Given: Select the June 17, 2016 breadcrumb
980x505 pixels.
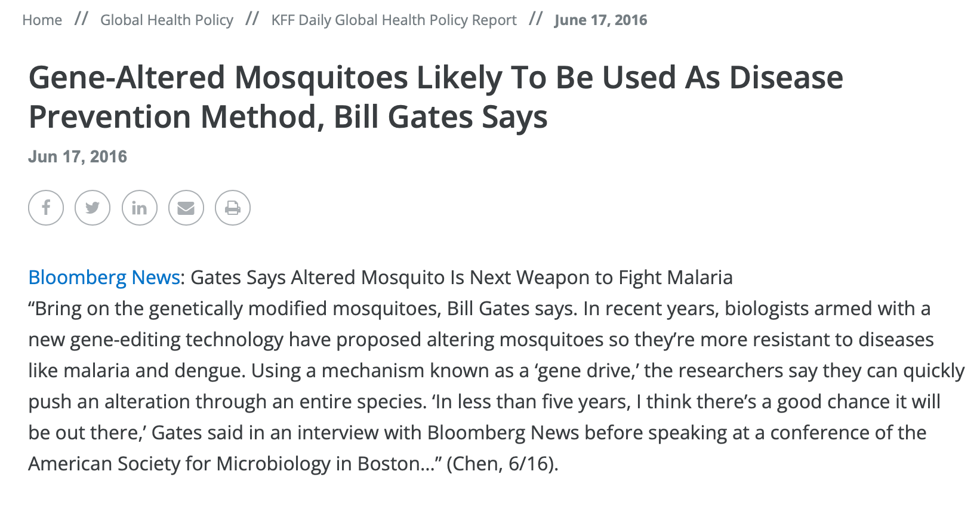Looking at the screenshot, I should pos(600,20).
